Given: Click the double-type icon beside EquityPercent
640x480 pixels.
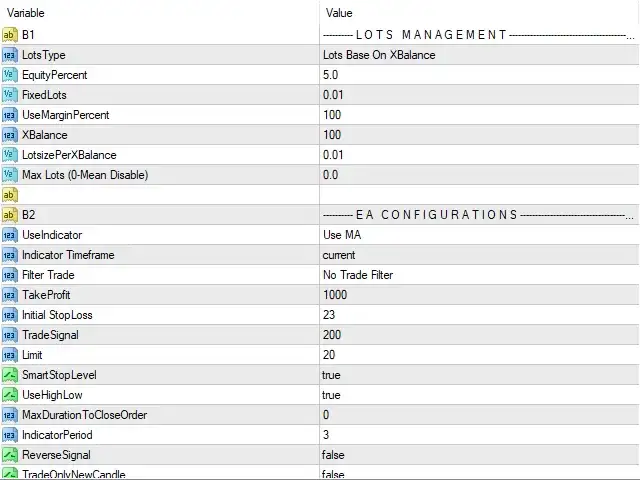Looking at the screenshot, I should pyautogui.click(x=9, y=75).
